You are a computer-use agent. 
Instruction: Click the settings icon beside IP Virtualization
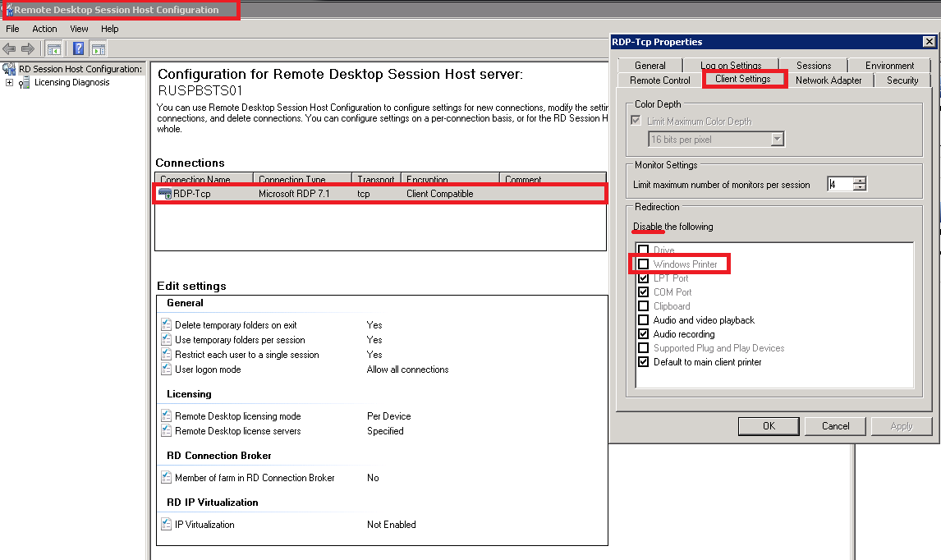[x=167, y=525]
